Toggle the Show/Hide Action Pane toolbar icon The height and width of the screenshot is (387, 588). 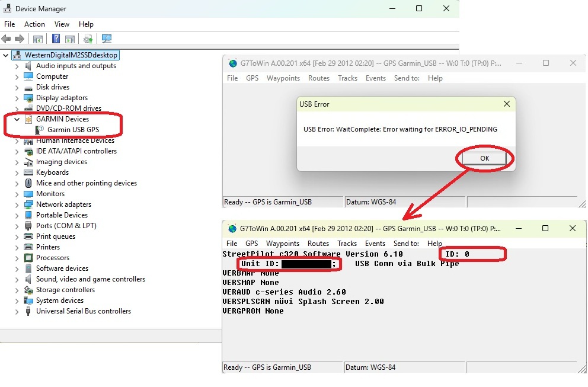pyautogui.click(x=70, y=39)
